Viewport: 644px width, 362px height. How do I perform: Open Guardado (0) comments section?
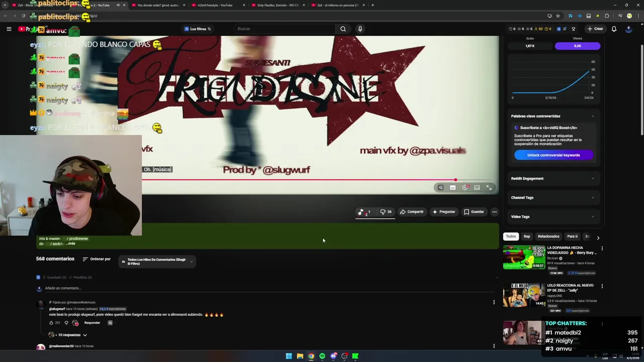pyautogui.click(x=54, y=278)
